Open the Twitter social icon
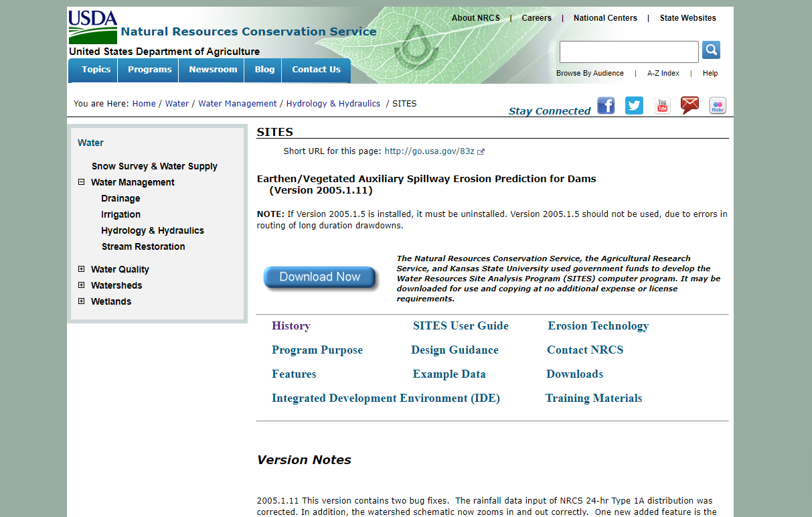 tap(634, 106)
